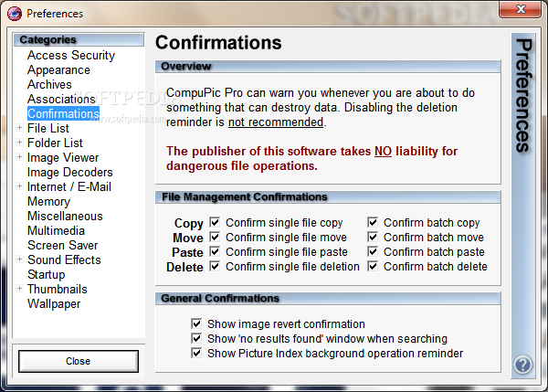Disable Confirm single file deletion
The image size is (548, 392).
[215, 267]
